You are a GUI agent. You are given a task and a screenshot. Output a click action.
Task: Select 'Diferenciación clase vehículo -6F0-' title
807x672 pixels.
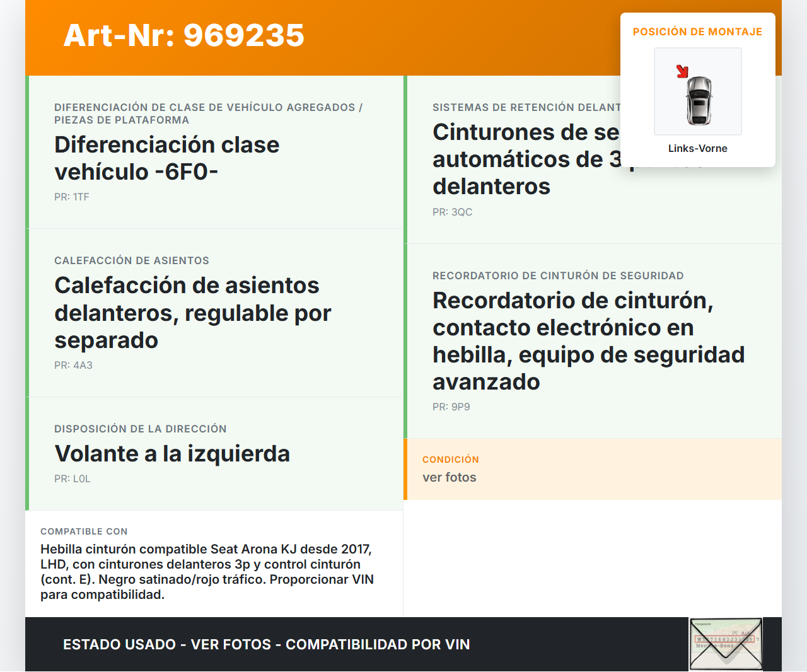click(x=167, y=158)
